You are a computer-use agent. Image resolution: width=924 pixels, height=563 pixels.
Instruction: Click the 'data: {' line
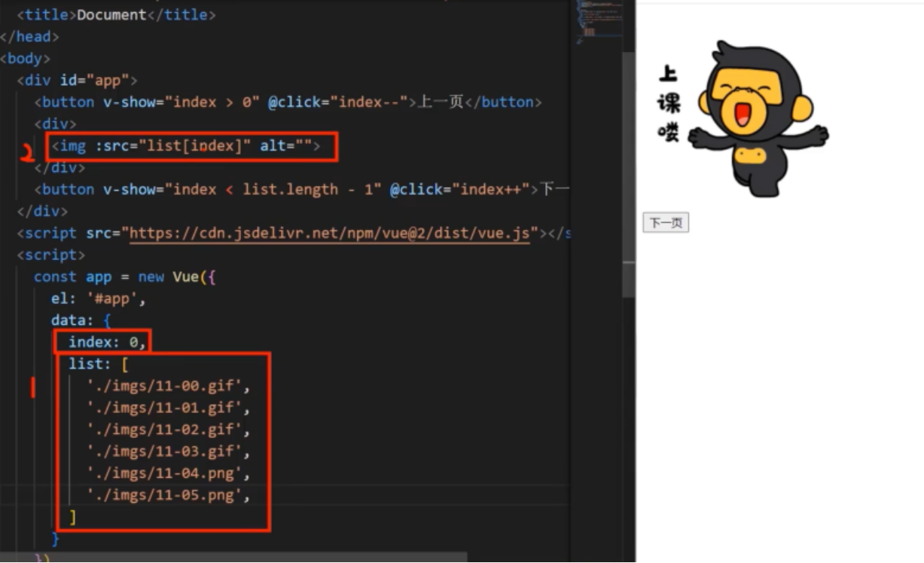(x=81, y=320)
